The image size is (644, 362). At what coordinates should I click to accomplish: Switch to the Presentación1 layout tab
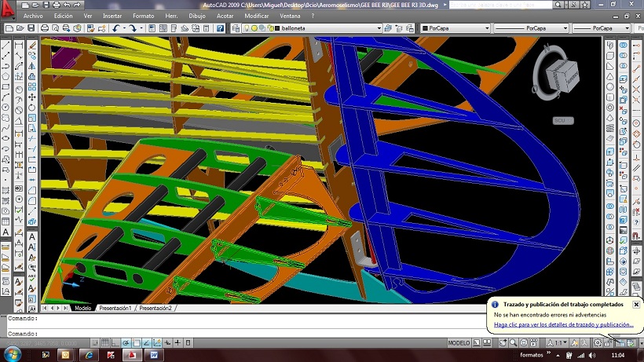click(115, 309)
